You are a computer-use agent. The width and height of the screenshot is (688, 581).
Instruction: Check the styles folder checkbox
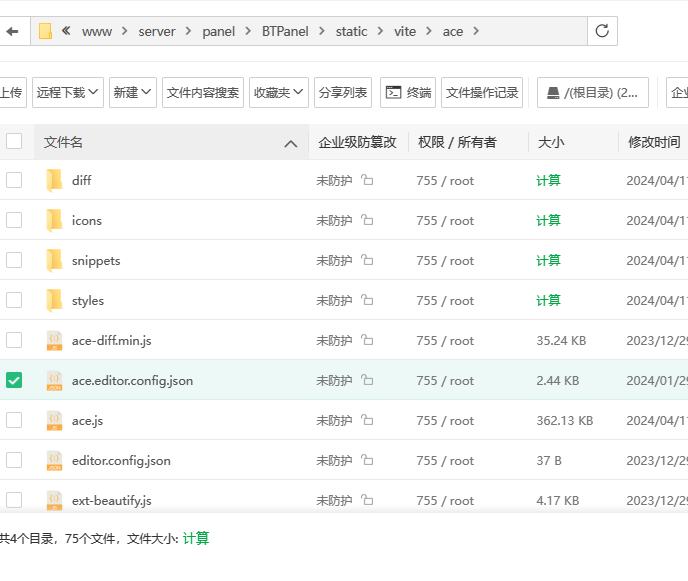point(14,300)
